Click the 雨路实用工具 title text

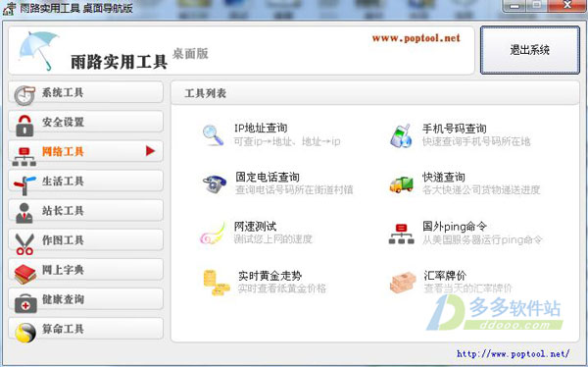[x=119, y=62]
